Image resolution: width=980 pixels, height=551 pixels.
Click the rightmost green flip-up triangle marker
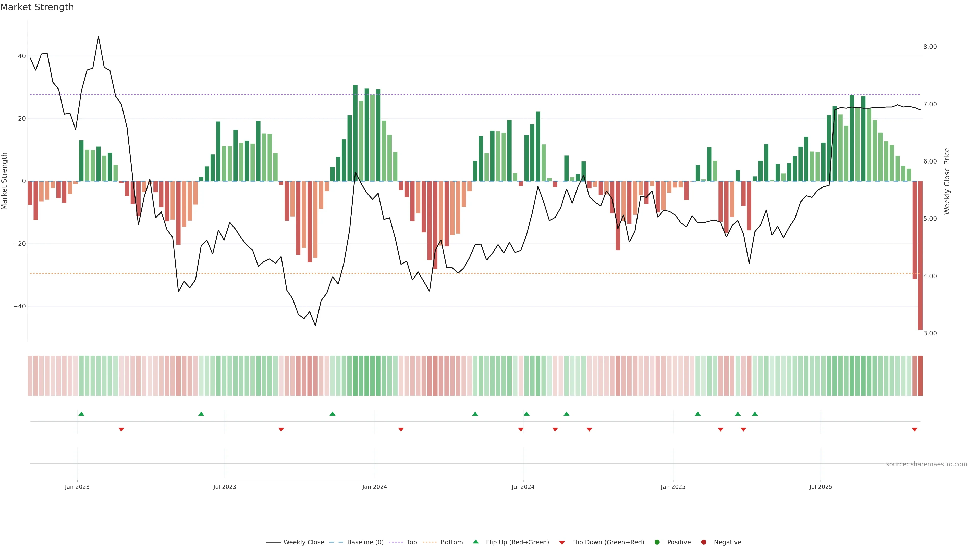click(x=755, y=414)
